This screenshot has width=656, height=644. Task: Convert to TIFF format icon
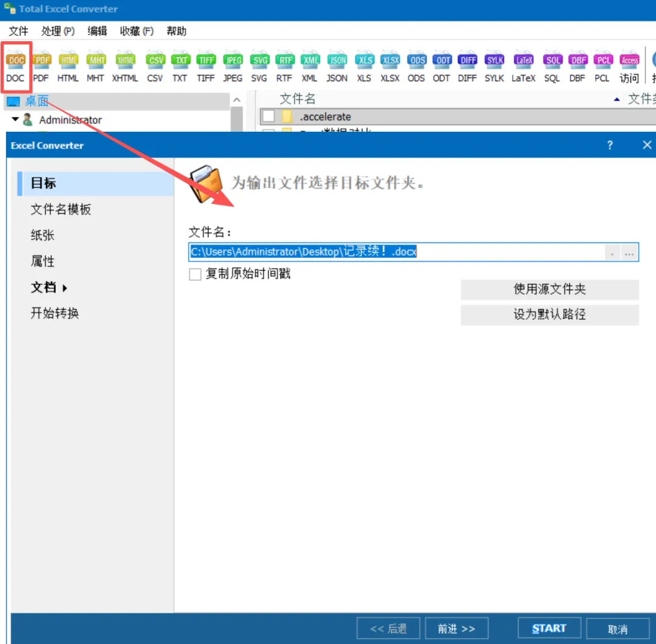tap(206, 67)
